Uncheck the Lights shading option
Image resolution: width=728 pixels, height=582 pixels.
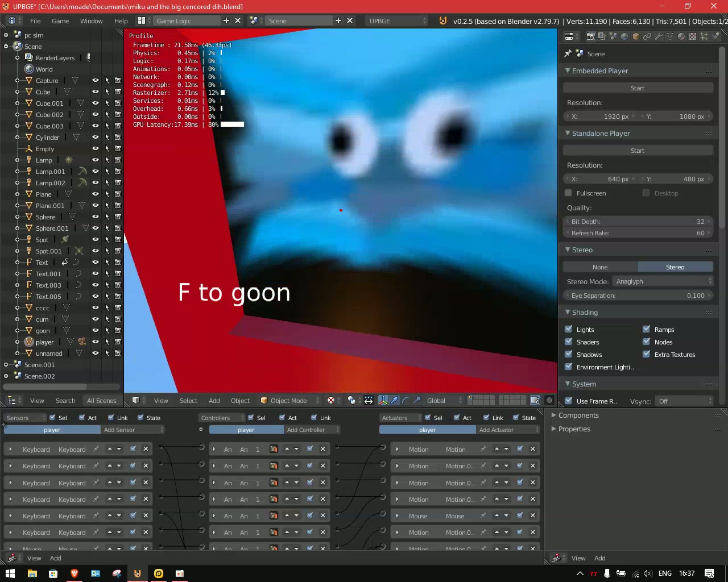coord(568,329)
